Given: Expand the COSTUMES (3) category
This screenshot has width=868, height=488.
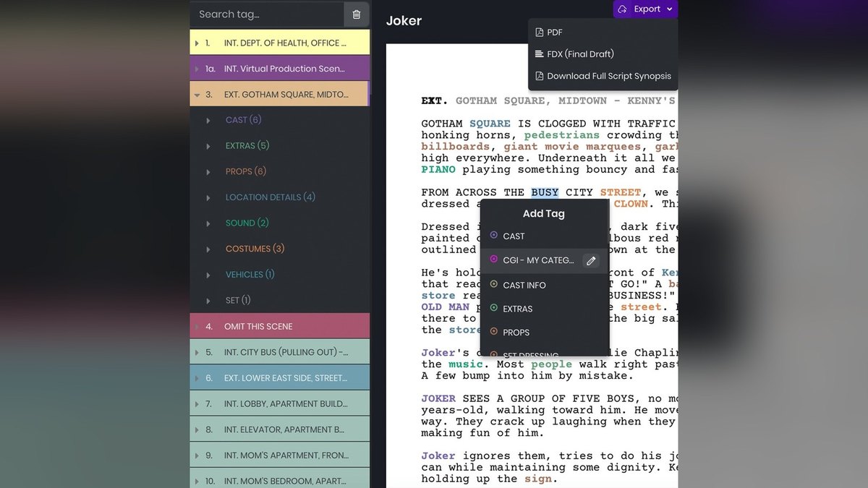Looking at the screenshot, I should 208,249.
